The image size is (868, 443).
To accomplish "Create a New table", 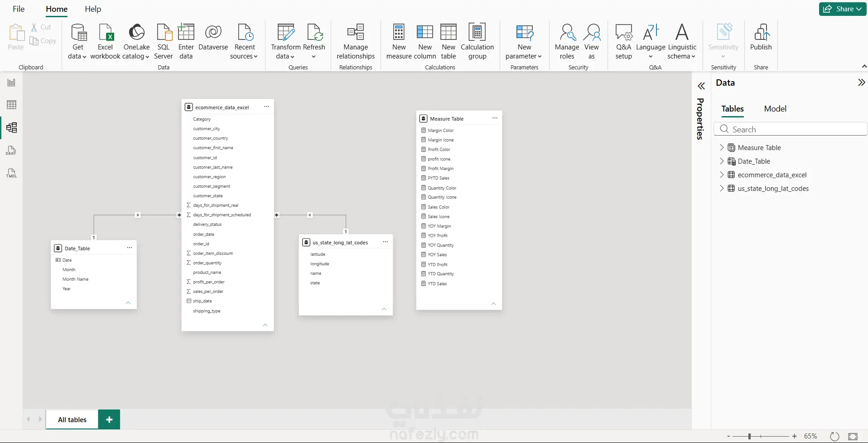I will point(448,42).
